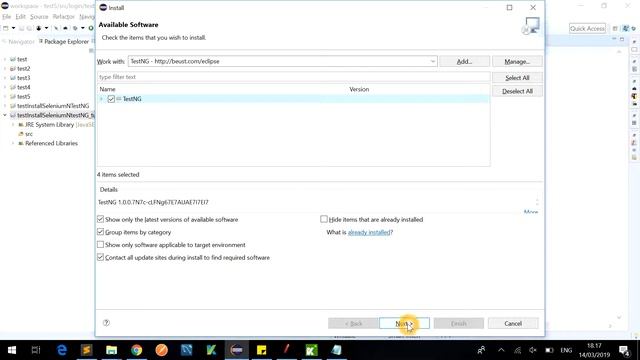
Task: Click the Eclipse icon on taskbar
Action: pyautogui.click(x=237, y=350)
